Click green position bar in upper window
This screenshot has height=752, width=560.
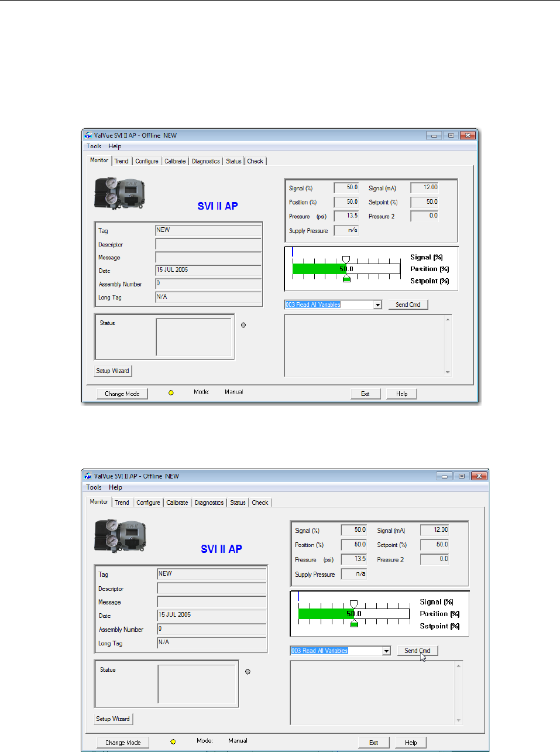click(x=319, y=269)
